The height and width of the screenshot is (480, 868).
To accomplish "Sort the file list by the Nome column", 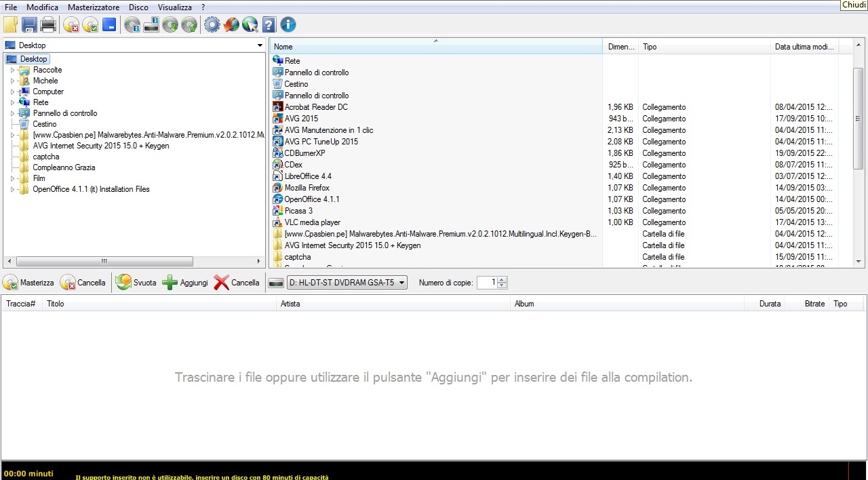I will tap(436, 47).
